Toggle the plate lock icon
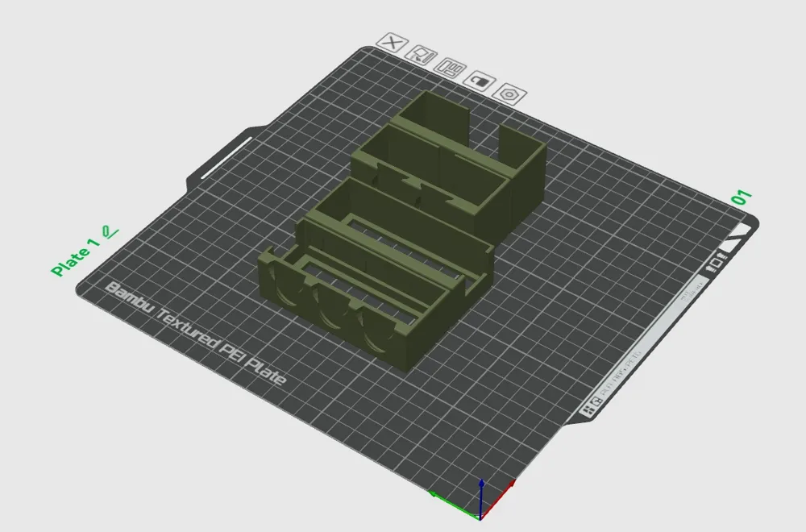 click(480, 81)
